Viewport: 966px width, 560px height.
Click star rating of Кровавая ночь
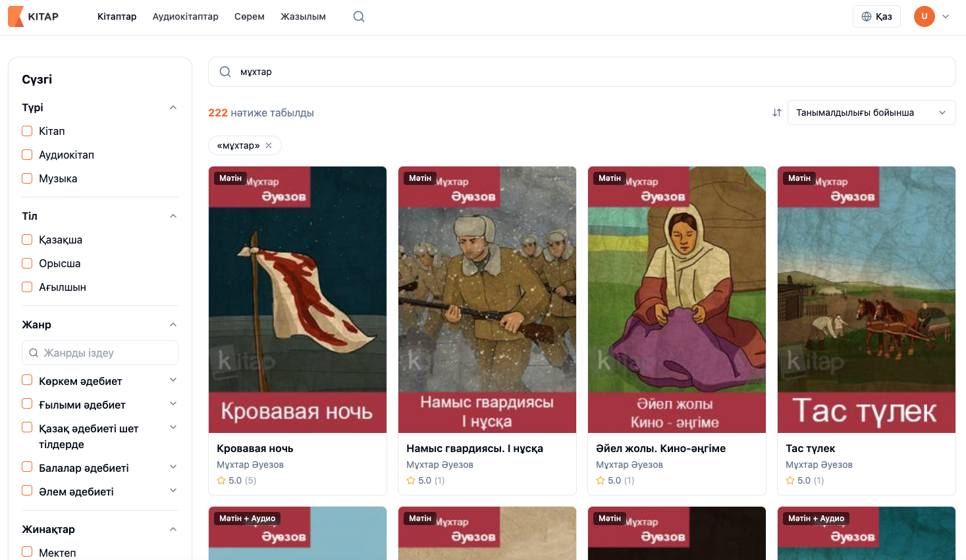click(x=221, y=480)
